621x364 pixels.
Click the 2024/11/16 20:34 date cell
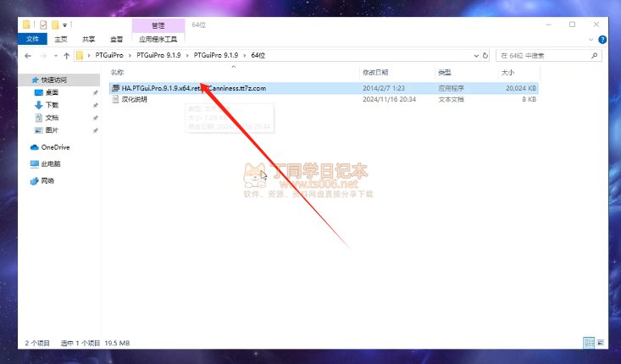tap(390, 99)
